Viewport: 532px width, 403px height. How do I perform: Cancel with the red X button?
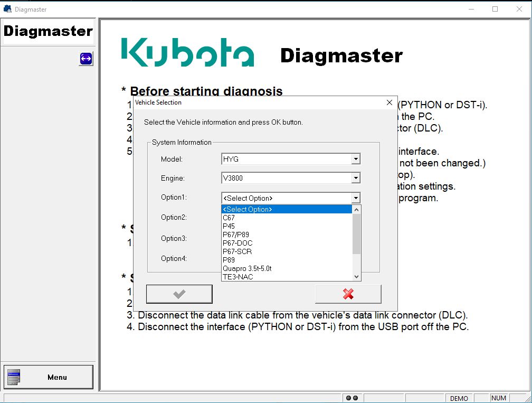coord(348,294)
